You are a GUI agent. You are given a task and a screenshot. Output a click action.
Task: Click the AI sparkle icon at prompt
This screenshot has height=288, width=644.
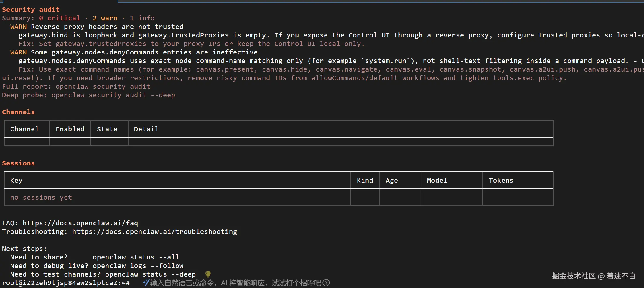(x=146, y=283)
